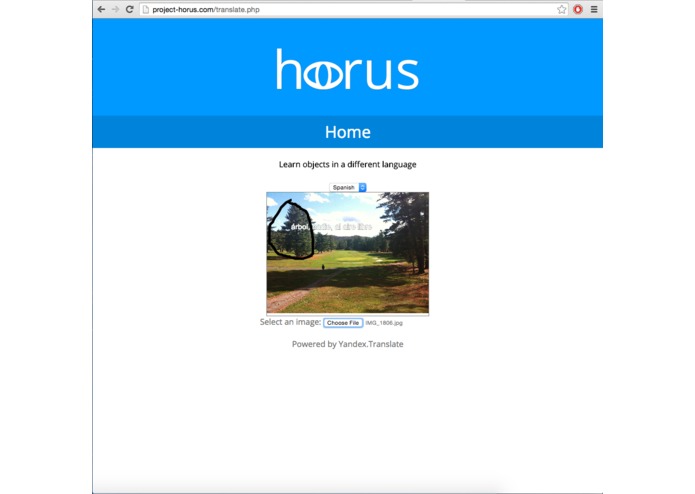
Task: Click the browser forward arrow
Action: coord(115,9)
